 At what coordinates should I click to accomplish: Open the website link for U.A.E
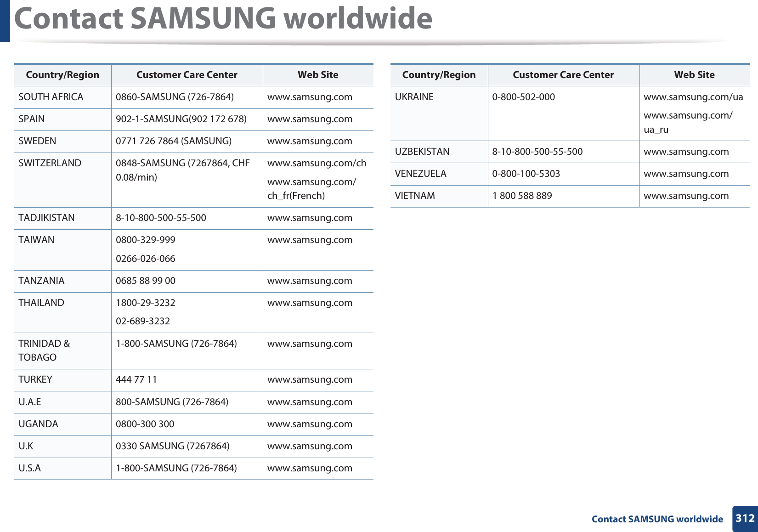point(310,402)
